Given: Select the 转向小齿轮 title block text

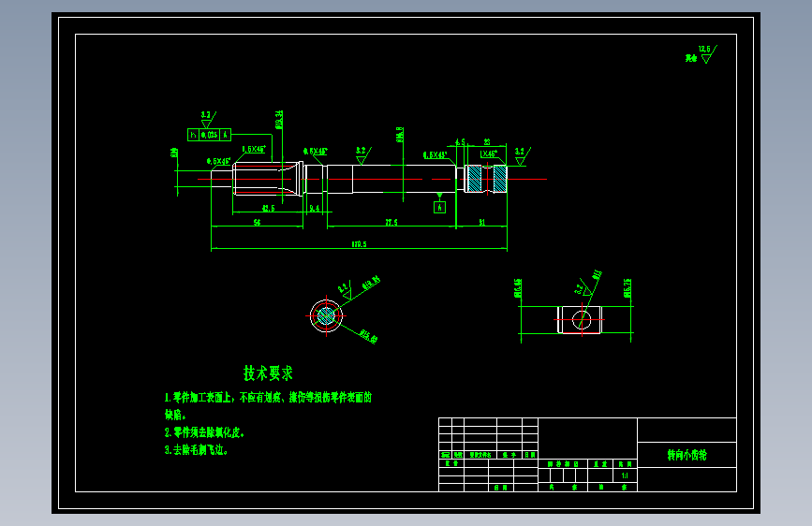Looking at the screenshot, I should tap(687, 455).
